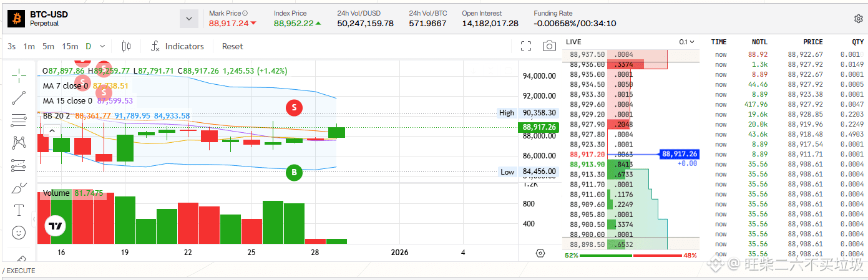Take a chart snapshot with camera icon
Image resolution: width=868 pixels, height=280 pixels.
click(x=549, y=46)
